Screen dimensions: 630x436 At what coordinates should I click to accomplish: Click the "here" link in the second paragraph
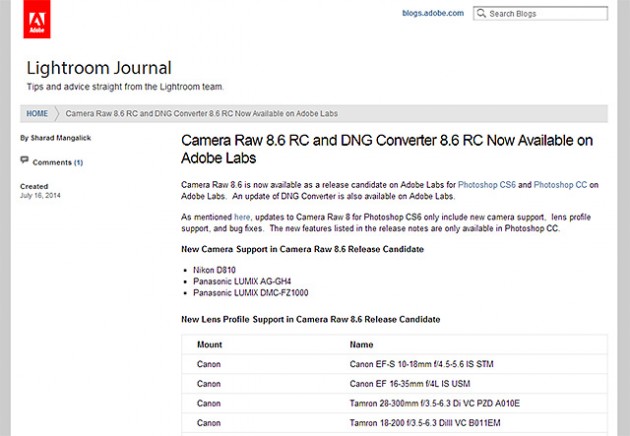[x=242, y=217]
